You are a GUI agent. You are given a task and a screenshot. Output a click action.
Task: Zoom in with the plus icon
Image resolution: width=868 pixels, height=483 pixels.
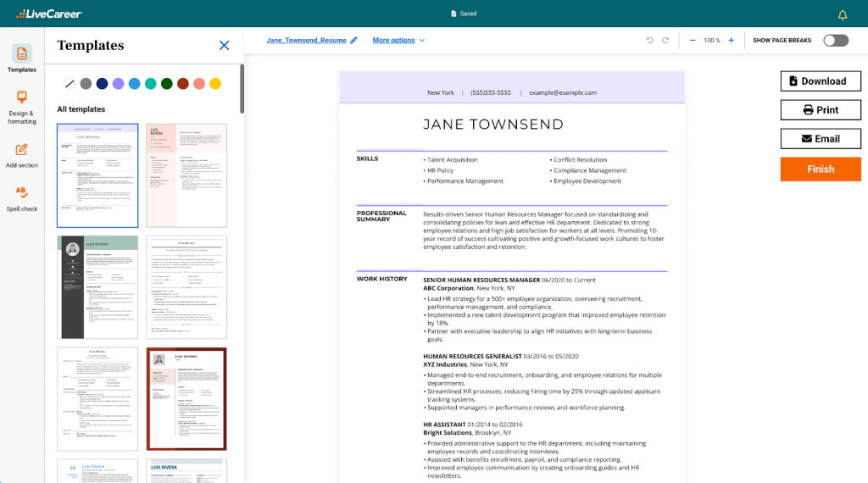[731, 40]
